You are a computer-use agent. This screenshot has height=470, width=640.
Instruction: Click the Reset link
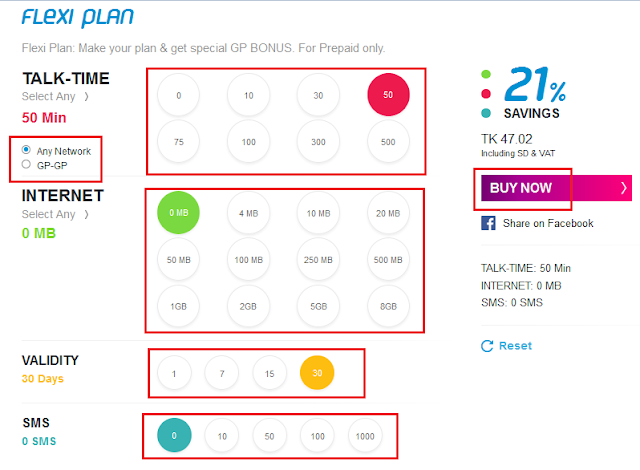[515, 346]
